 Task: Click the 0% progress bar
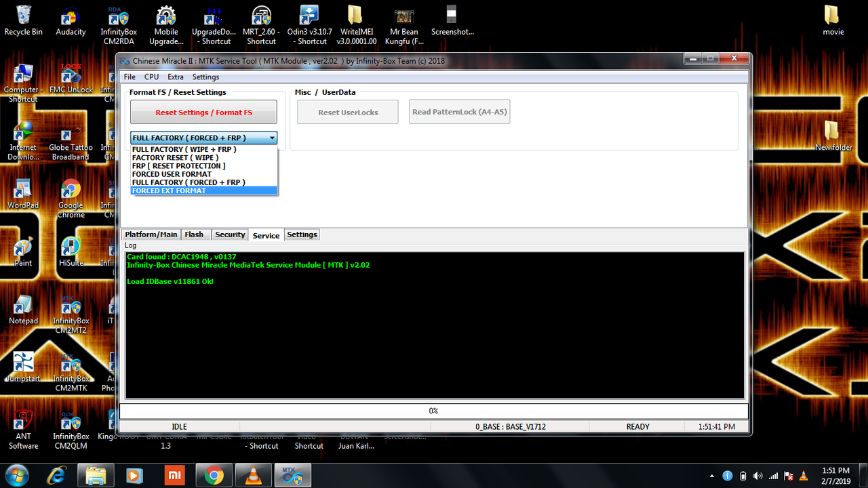pyautogui.click(x=434, y=411)
